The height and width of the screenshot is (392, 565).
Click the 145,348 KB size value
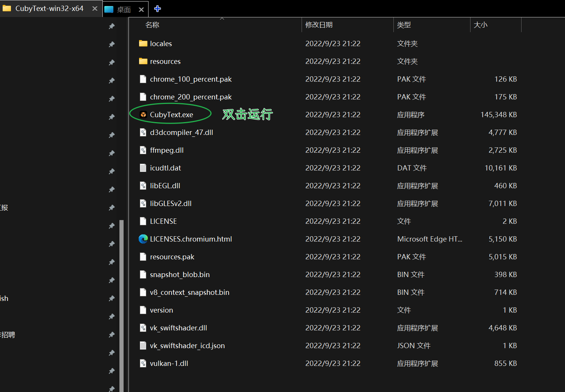[x=498, y=115]
